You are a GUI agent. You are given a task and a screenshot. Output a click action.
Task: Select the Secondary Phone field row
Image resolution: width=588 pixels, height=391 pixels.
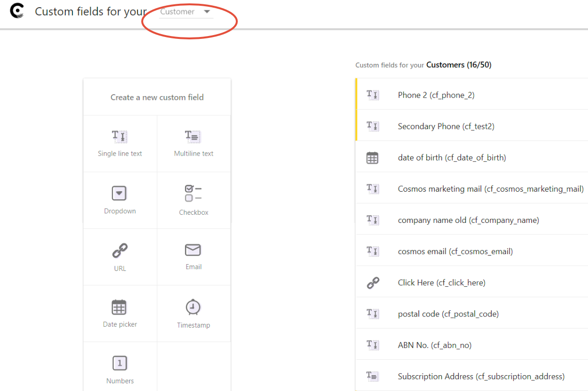[446, 126]
